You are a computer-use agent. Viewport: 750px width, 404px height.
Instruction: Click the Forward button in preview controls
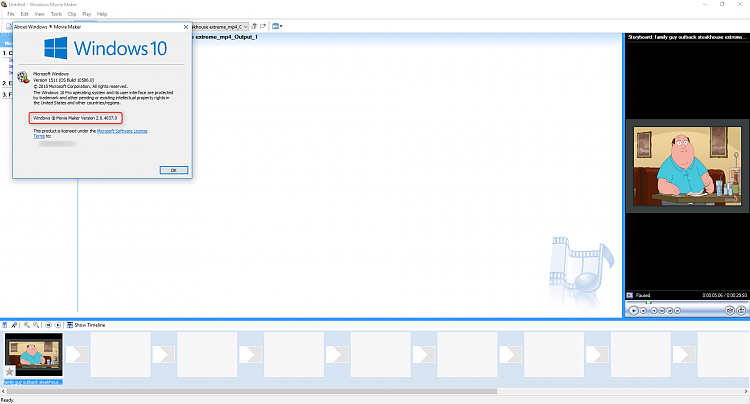(677, 311)
